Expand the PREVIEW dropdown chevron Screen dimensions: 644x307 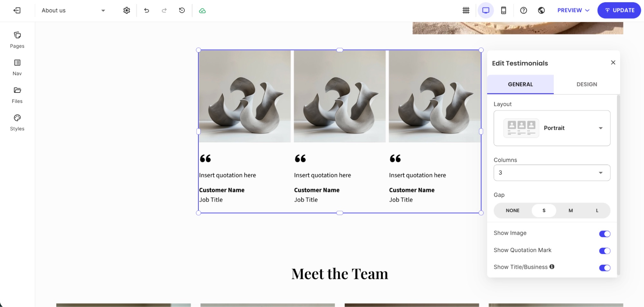pos(587,10)
